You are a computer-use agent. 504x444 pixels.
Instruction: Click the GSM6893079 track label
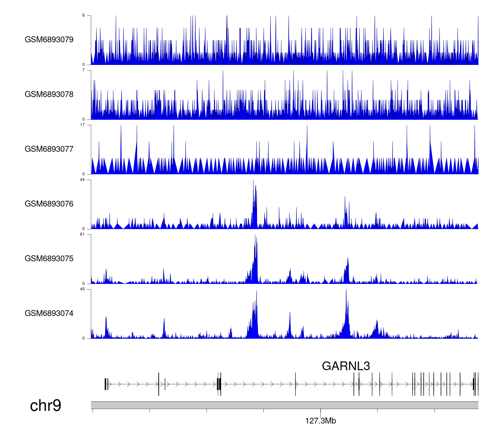pyautogui.click(x=49, y=40)
